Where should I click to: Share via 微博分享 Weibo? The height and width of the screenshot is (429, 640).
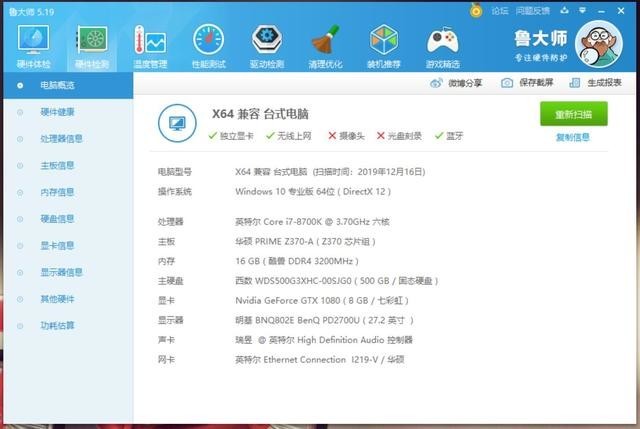(456, 83)
